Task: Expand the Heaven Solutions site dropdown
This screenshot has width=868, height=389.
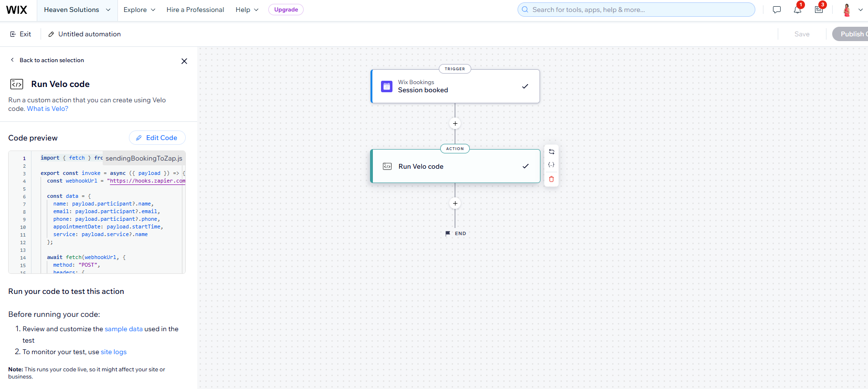Action: (x=77, y=10)
